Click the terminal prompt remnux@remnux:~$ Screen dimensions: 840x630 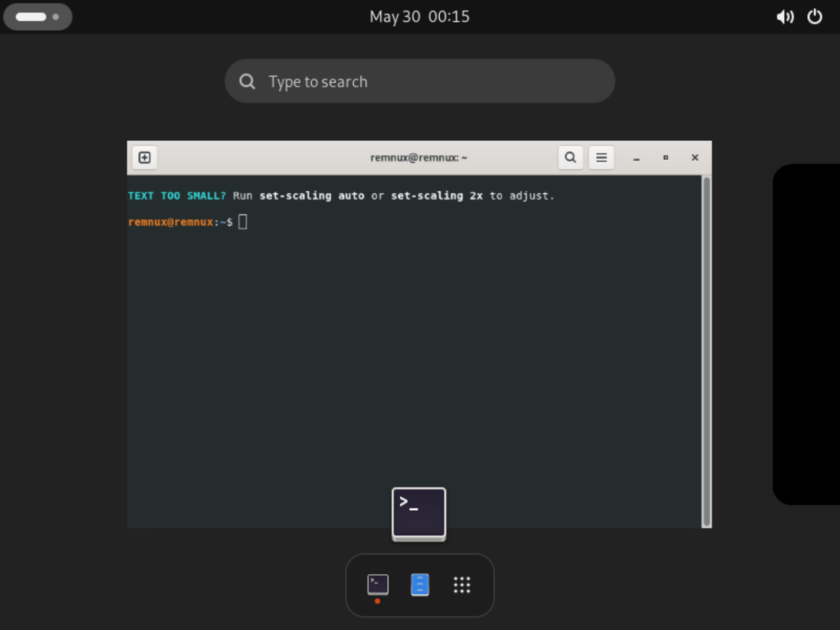pos(180,222)
